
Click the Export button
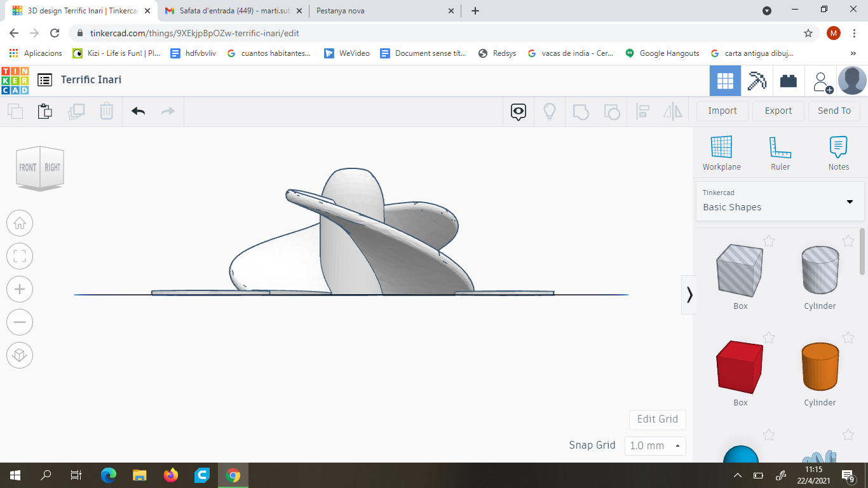pos(778,111)
